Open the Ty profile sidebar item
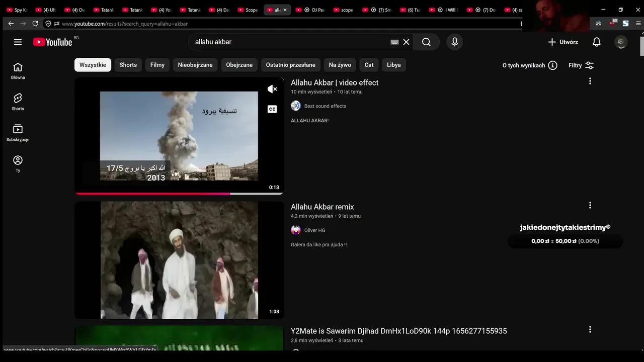The width and height of the screenshot is (644, 362). click(x=18, y=163)
